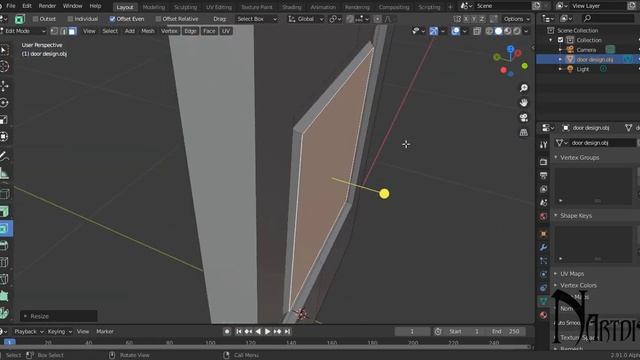Open the Tool properties tab icon
The image size is (640, 360).
pyautogui.click(x=543, y=145)
